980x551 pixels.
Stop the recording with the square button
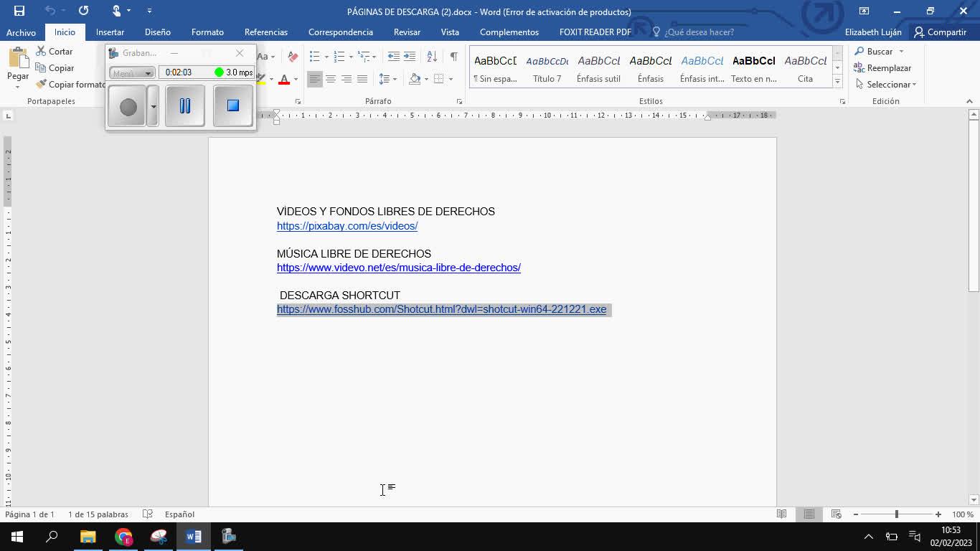[x=232, y=106]
